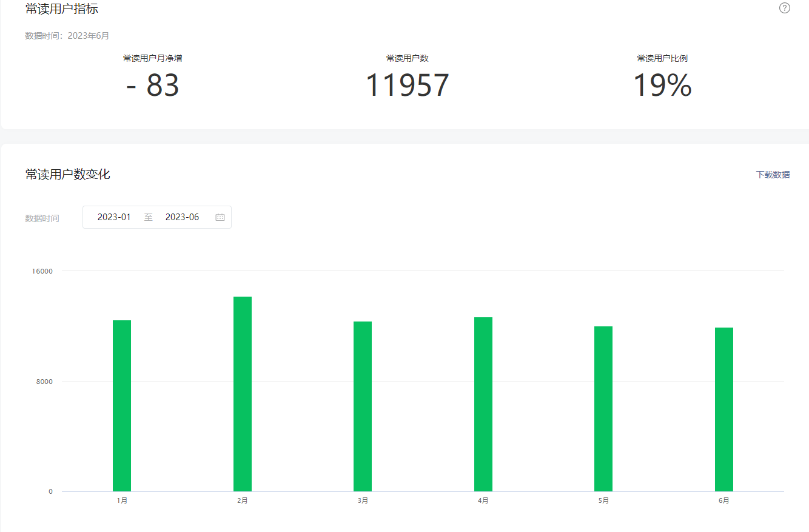Click the 6月 green bar
Viewport: 809px width, 532px height.
tap(724, 409)
